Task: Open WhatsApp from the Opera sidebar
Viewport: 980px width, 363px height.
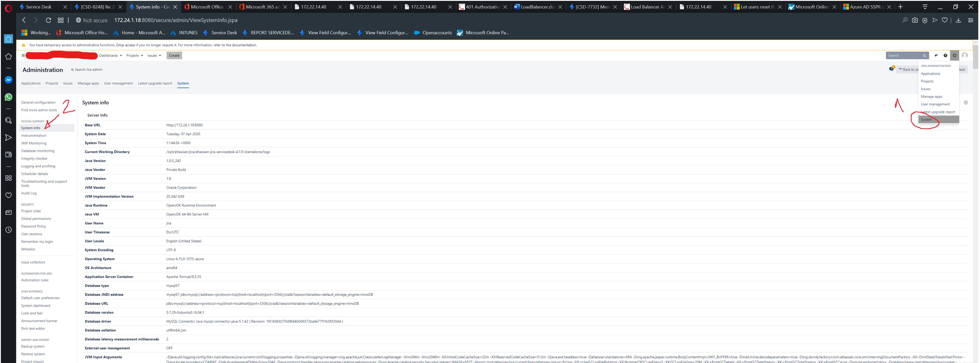Action: (x=8, y=97)
